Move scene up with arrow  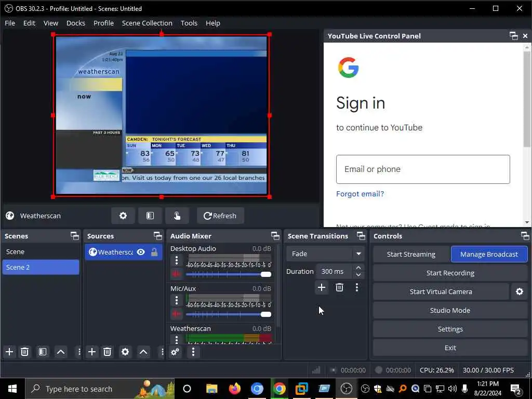click(61, 352)
